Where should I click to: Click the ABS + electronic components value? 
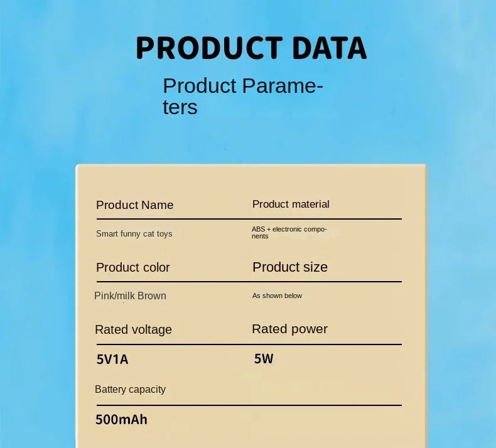point(289,233)
